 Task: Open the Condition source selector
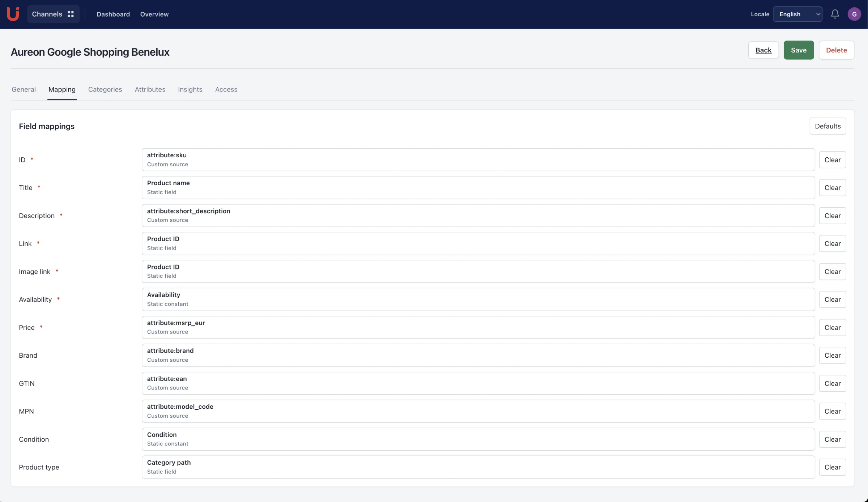click(478, 439)
